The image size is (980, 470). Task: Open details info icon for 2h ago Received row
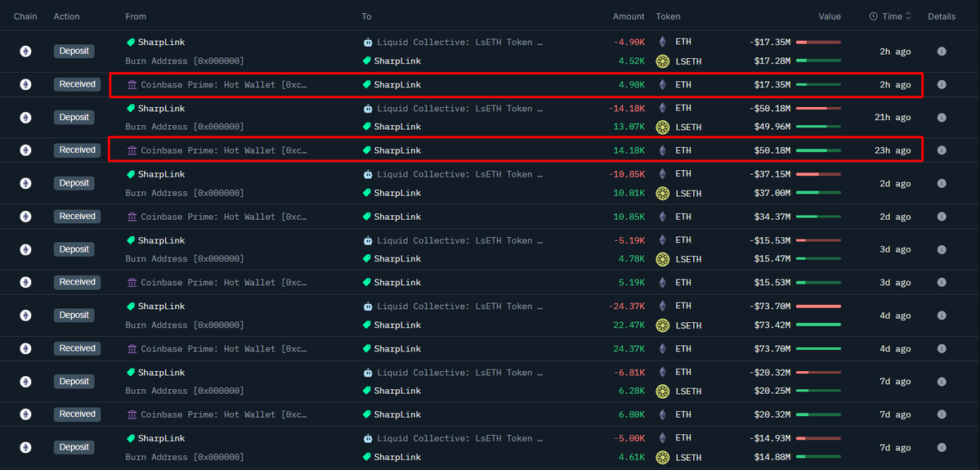point(942,84)
